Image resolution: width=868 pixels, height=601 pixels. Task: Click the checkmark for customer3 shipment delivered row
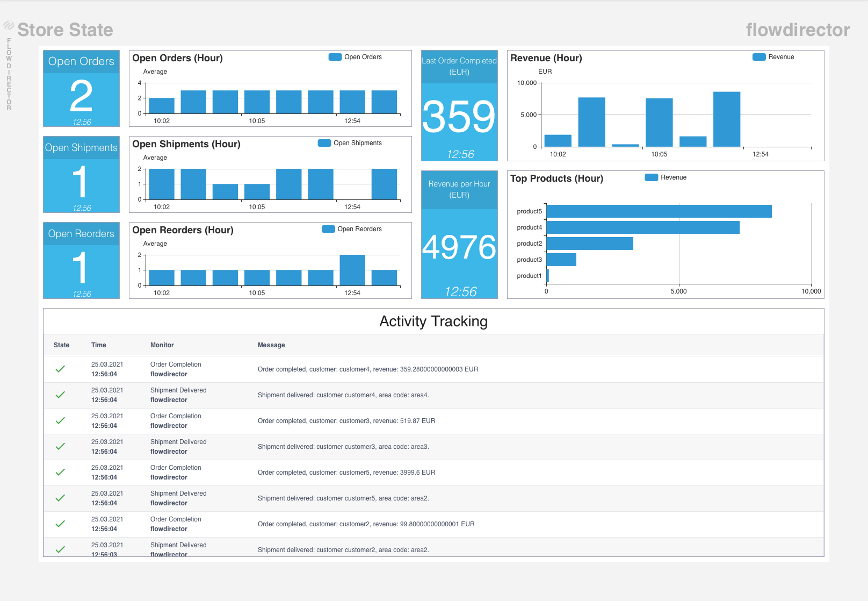(60, 447)
